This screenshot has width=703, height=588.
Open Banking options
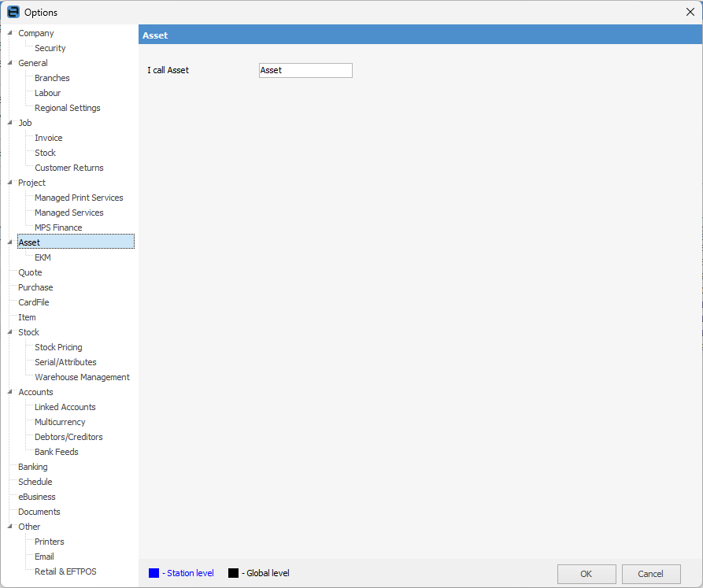(33, 467)
